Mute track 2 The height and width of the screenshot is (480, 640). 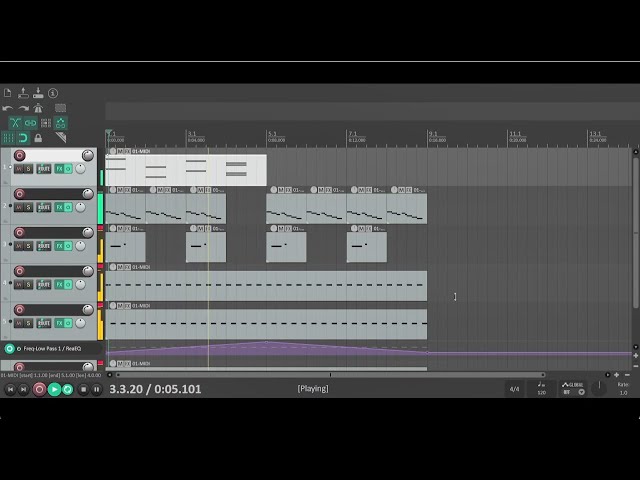coord(19,207)
